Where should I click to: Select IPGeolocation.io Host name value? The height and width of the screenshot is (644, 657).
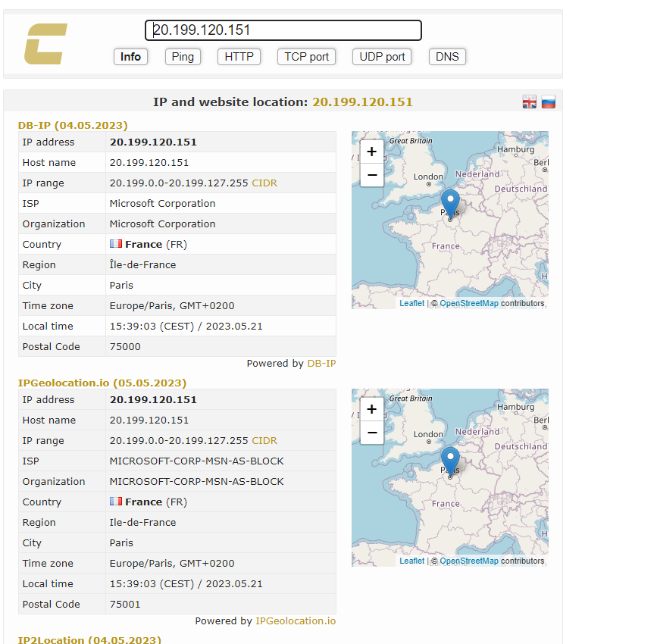pyautogui.click(x=149, y=420)
